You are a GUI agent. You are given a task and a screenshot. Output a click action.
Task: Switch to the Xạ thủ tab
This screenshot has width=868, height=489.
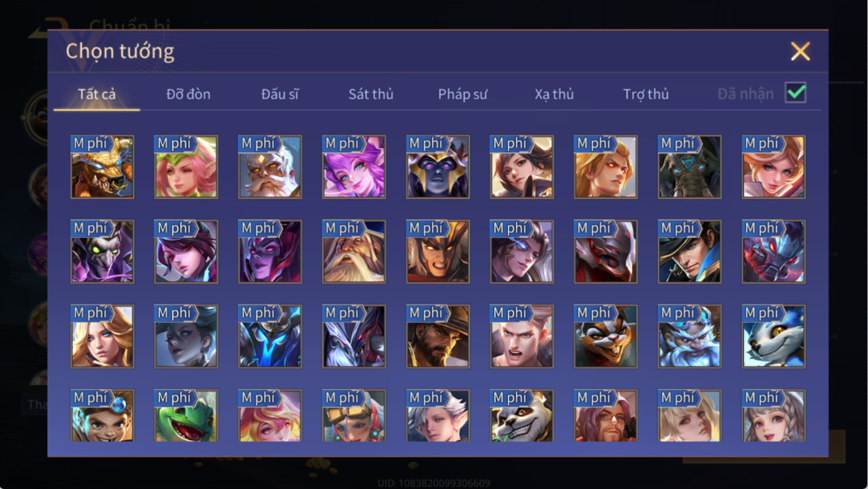[554, 95]
